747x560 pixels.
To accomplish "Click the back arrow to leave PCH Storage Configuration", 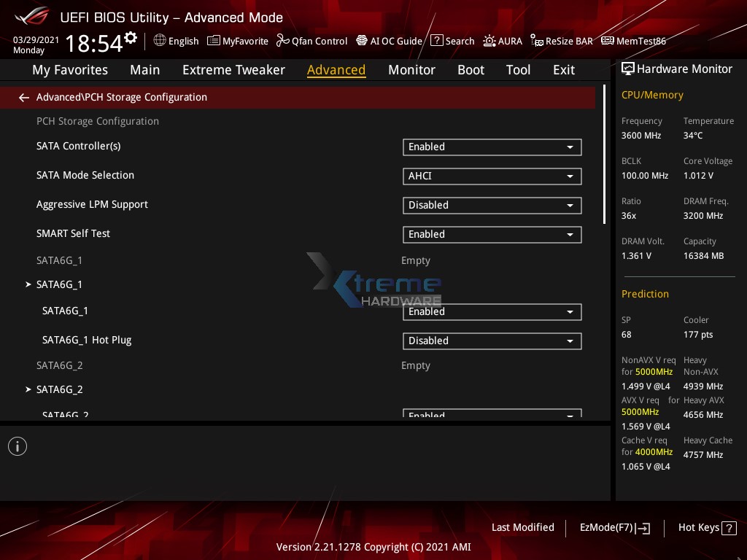I will tap(23, 97).
